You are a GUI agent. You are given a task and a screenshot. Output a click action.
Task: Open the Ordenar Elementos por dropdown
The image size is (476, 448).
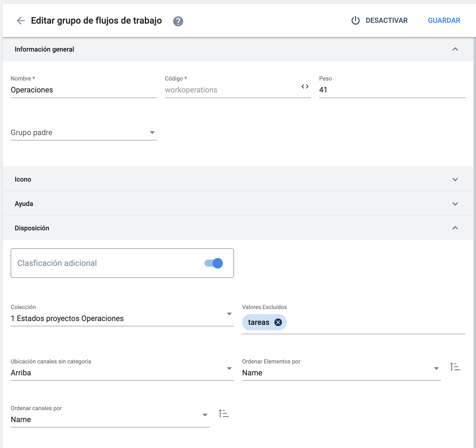(436, 368)
